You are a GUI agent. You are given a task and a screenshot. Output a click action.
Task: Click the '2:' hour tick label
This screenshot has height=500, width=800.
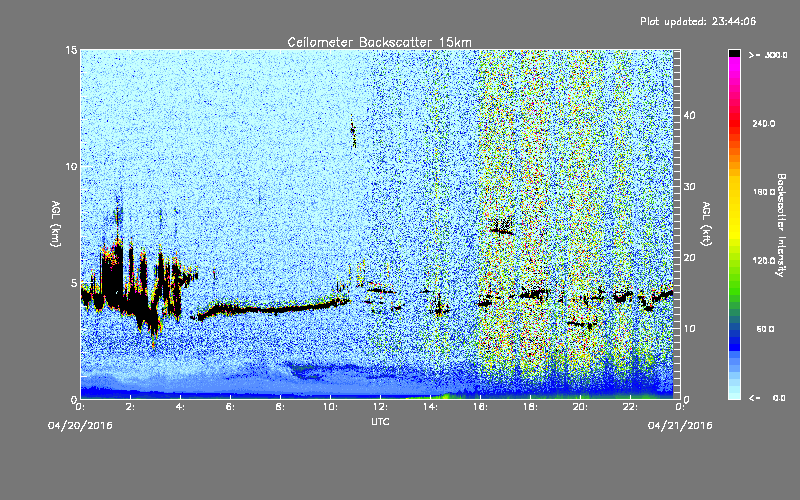[x=131, y=407]
